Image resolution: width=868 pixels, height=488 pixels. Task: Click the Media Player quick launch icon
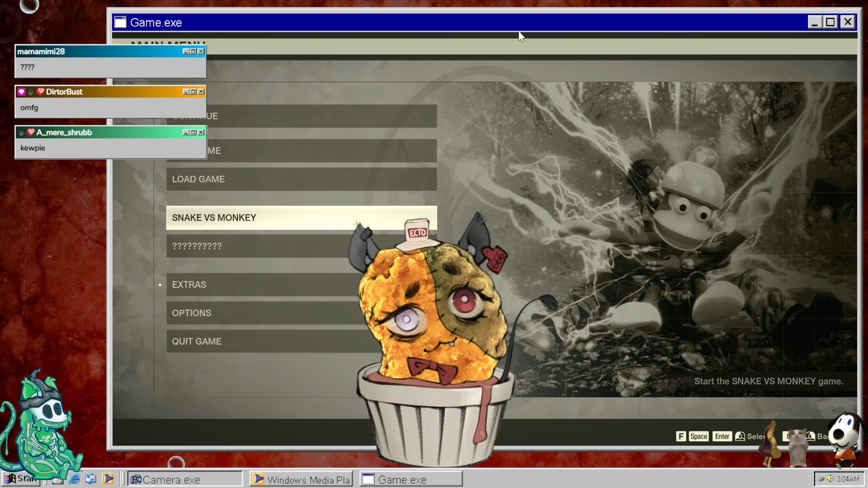click(108, 479)
